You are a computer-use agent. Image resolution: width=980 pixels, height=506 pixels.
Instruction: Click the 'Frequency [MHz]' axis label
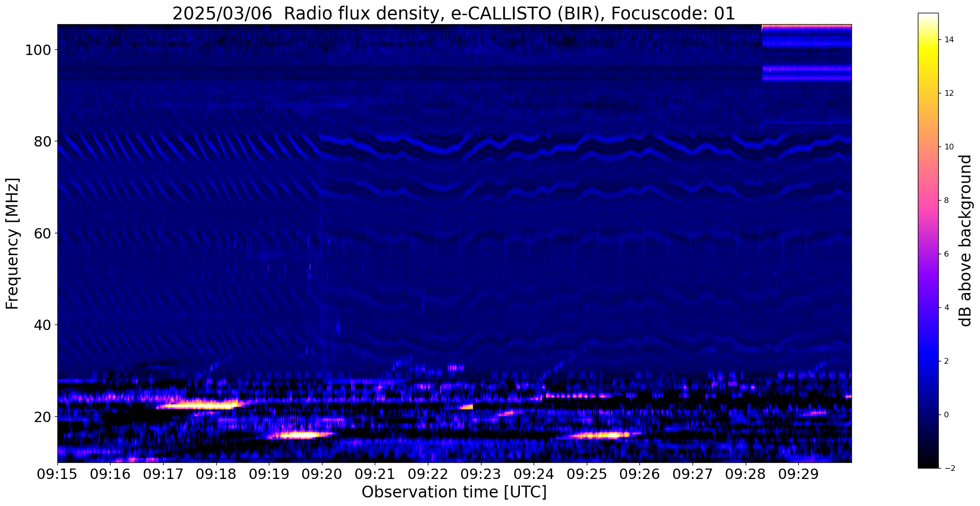pyautogui.click(x=13, y=243)
